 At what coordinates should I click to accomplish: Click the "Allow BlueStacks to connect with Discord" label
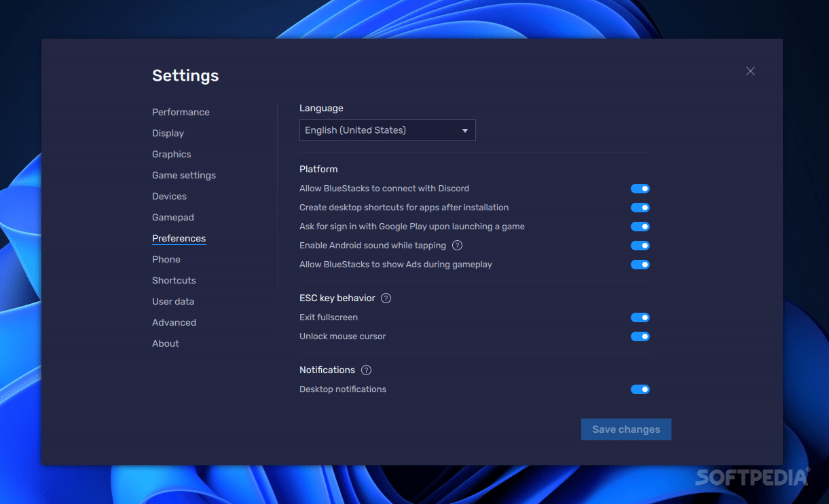(x=384, y=189)
